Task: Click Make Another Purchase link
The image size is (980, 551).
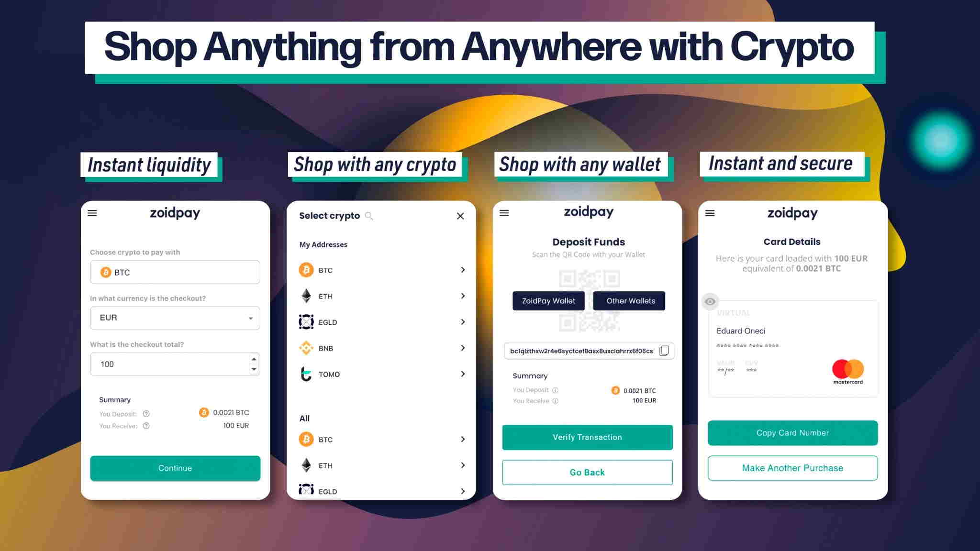Action: (x=792, y=468)
